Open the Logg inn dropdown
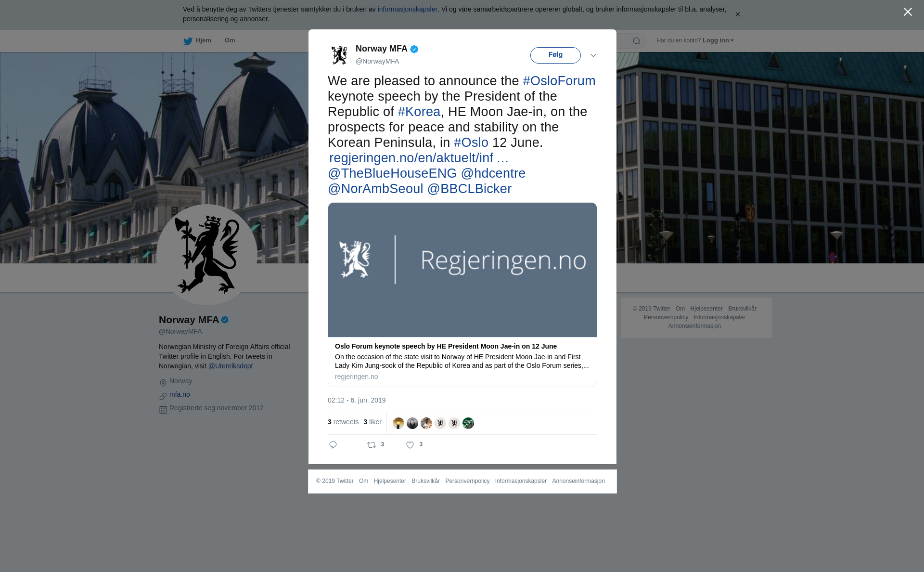924x572 pixels. tap(718, 40)
